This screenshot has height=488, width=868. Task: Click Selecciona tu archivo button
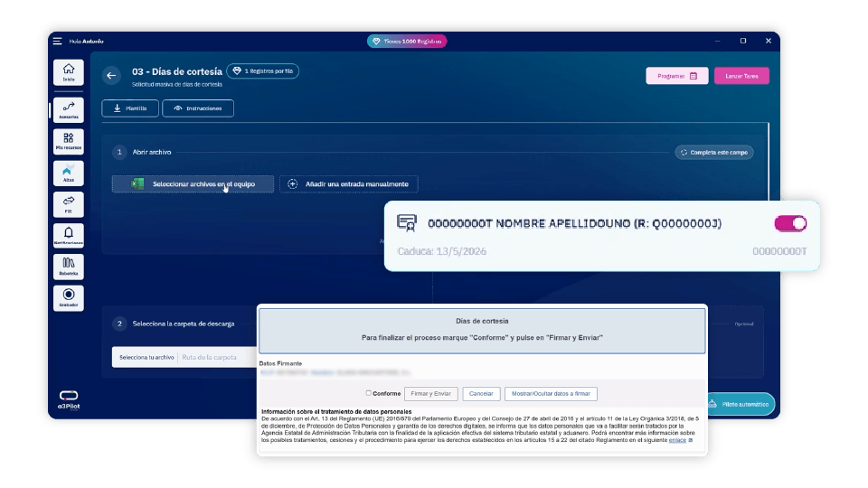click(x=146, y=358)
